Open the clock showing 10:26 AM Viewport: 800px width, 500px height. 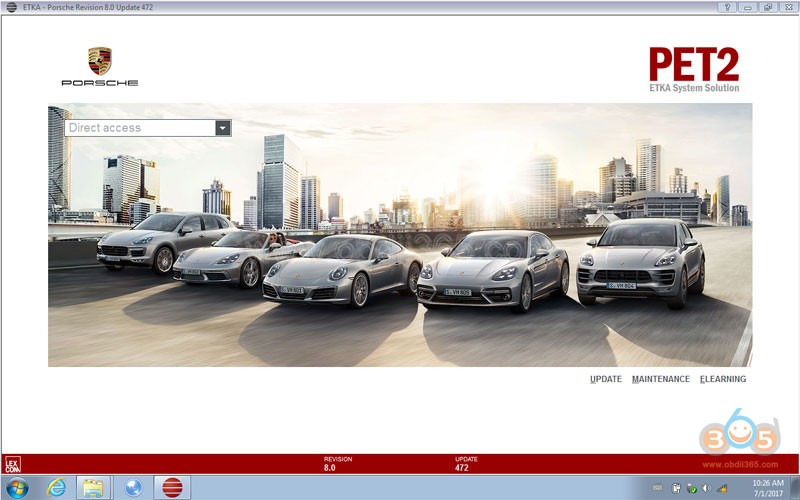point(768,488)
